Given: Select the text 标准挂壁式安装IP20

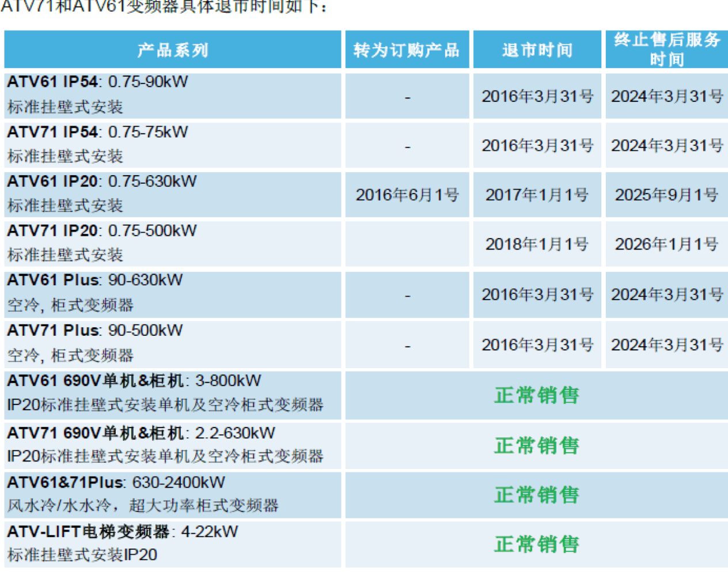Looking at the screenshot, I should tap(82, 555).
